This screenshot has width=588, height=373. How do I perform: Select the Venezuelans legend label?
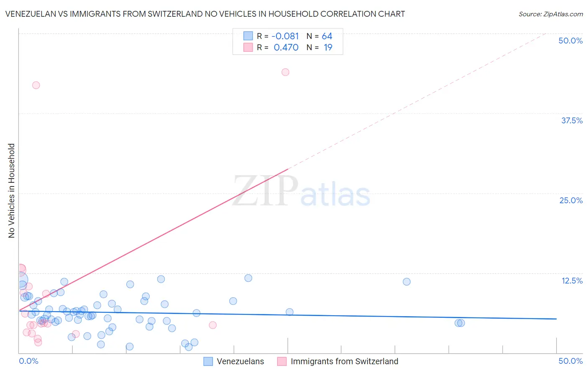point(240,361)
